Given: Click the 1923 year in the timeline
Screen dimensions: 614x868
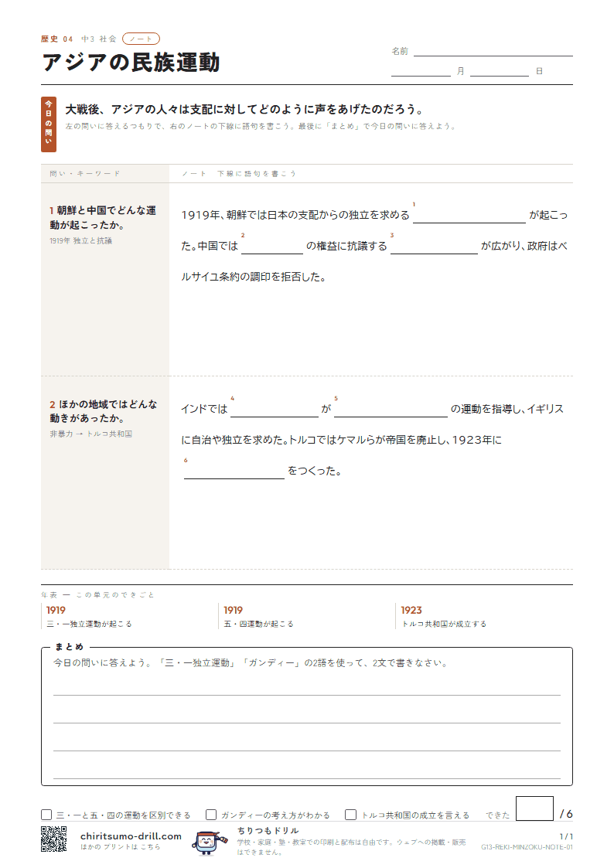Looking at the screenshot, I should pos(411,610).
